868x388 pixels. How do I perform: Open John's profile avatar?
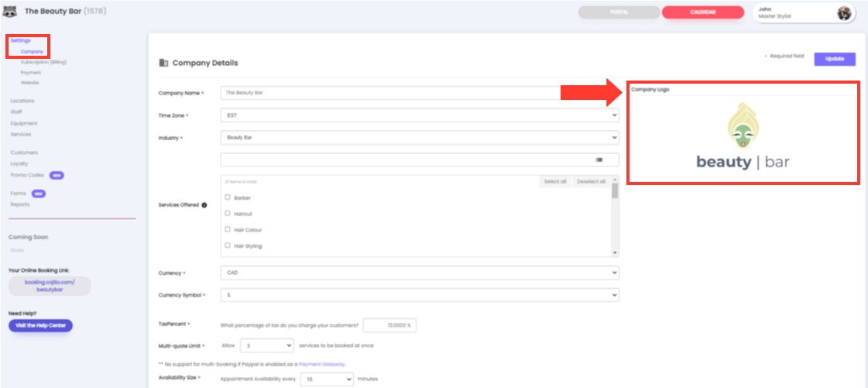pos(844,13)
